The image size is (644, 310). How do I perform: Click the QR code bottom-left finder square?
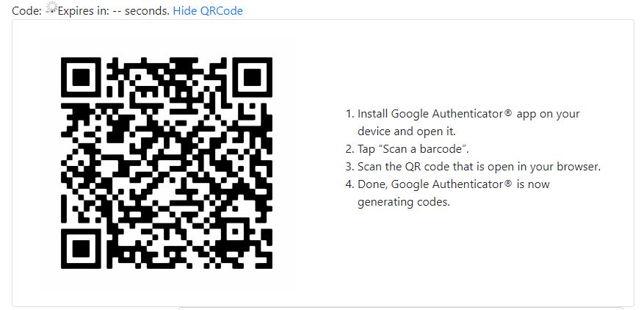pos(81,249)
